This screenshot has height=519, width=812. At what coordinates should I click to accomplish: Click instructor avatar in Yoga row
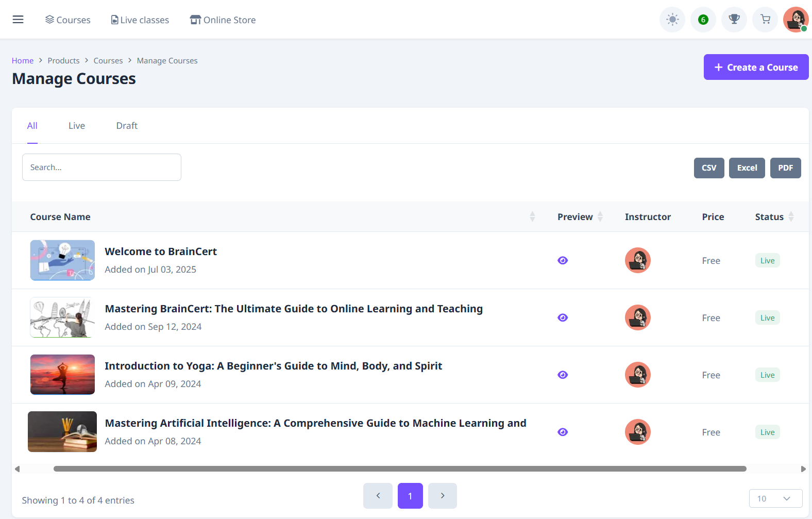point(638,375)
